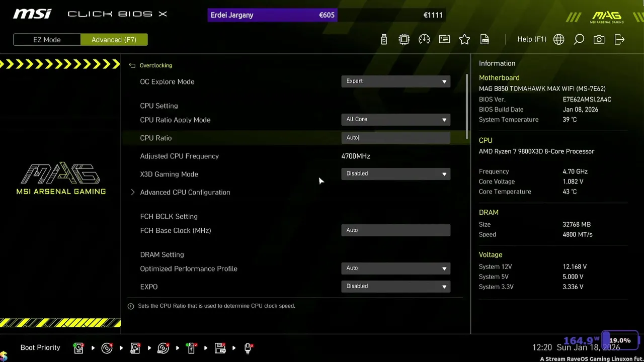Select the Adjusted CPU Frequency label

pyautogui.click(x=179, y=156)
